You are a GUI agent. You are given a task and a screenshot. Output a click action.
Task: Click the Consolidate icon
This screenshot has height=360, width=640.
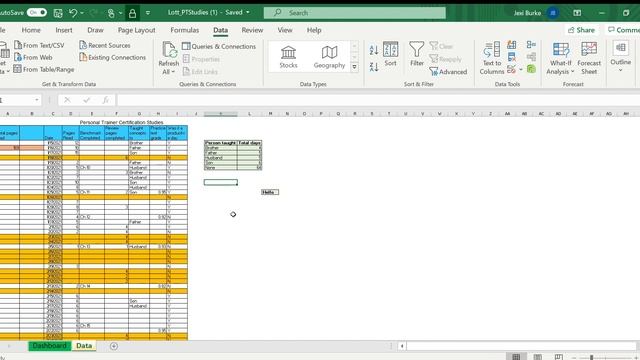tap(531, 44)
